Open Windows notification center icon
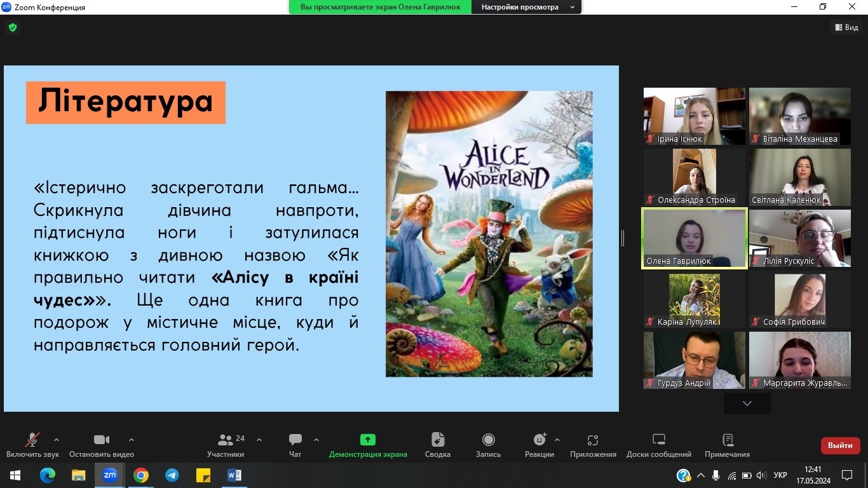 click(847, 475)
